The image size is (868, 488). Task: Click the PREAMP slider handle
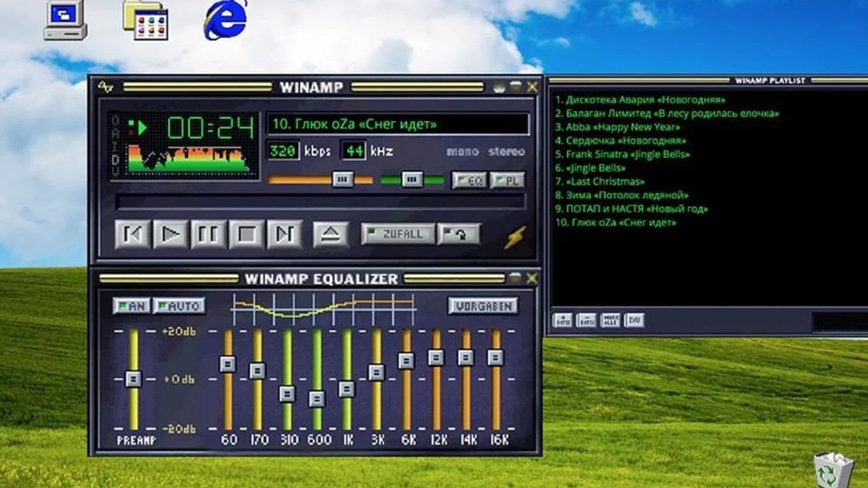click(134, 379)
